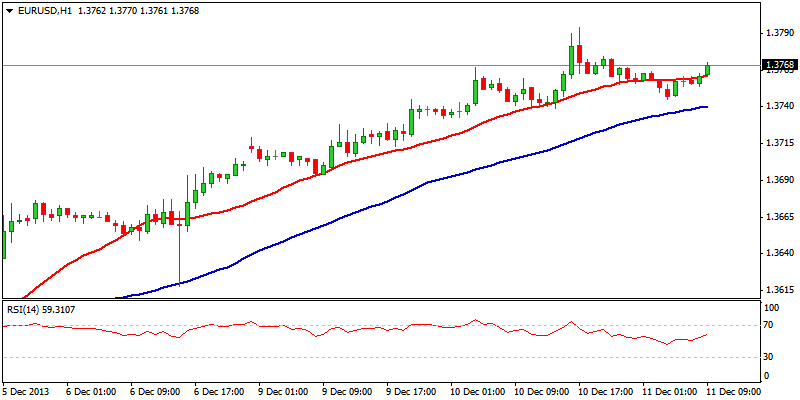Viewport: 800px width, 400px height.
Task: Click the RSI 30 level label
Action: coord(770,357)
